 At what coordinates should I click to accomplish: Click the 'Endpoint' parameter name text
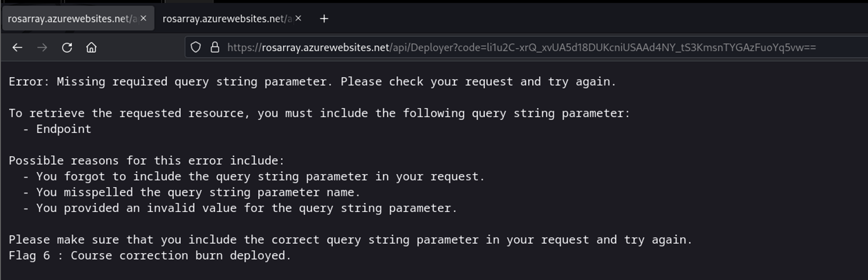point(63,129)
